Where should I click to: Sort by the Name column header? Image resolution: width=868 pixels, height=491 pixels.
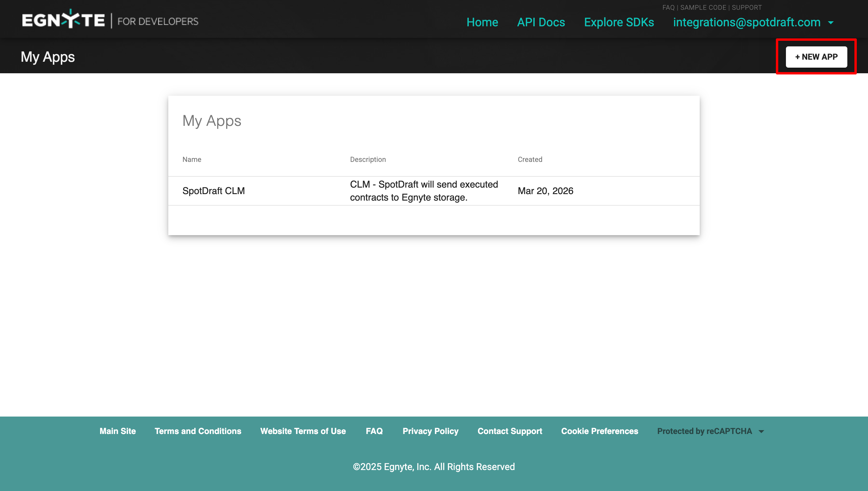click(x=192, y=160)
